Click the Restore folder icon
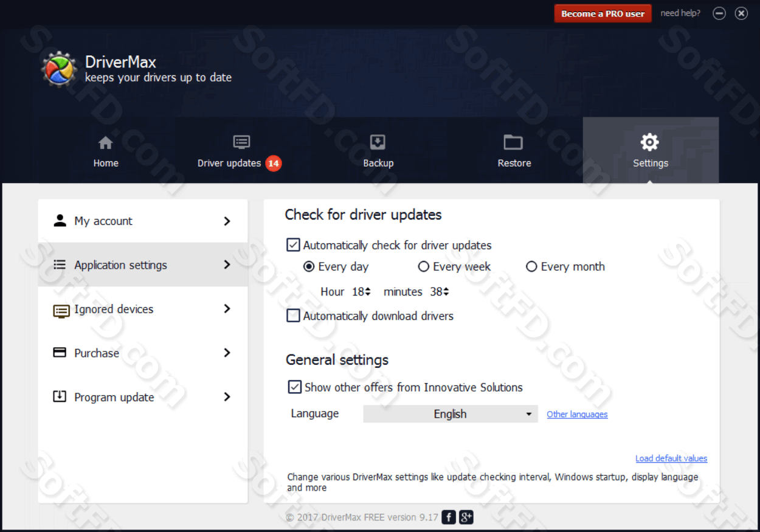 (513, 142)
